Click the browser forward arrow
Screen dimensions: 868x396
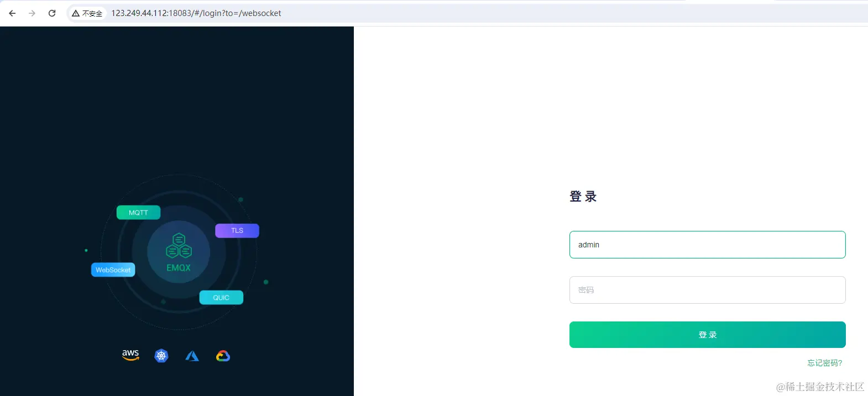pyautogui.click(x=32, y=13)
